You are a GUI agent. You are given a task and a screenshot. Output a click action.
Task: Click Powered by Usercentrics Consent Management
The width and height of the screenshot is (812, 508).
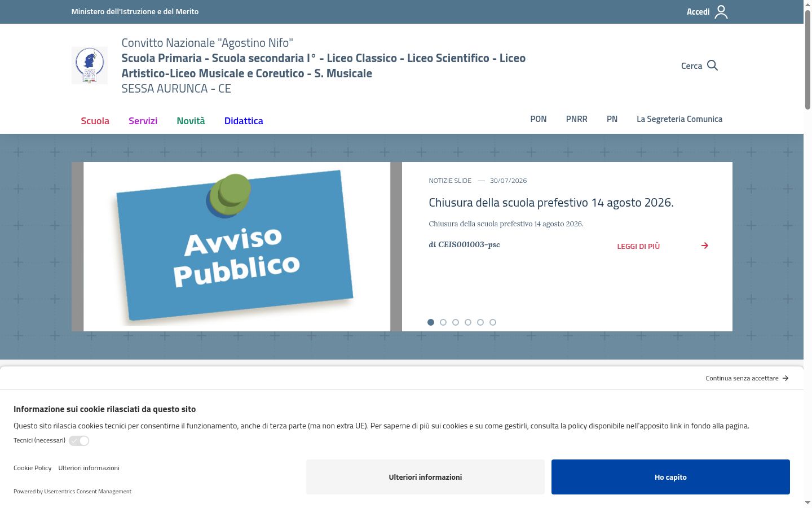(72, 492)
